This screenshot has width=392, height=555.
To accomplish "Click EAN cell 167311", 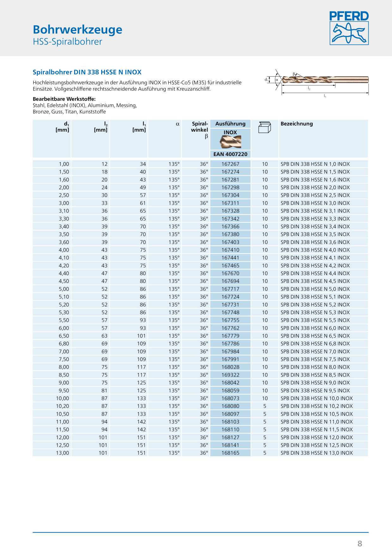I will click(x=230, y=203).
